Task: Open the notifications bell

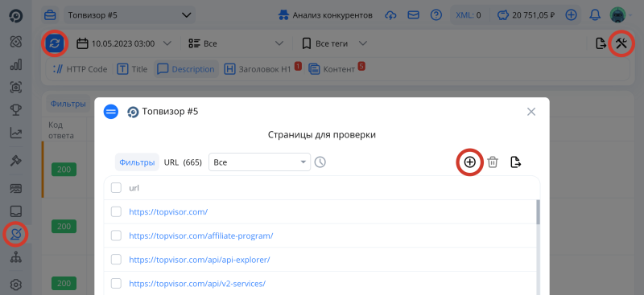Action: [594, 15]
